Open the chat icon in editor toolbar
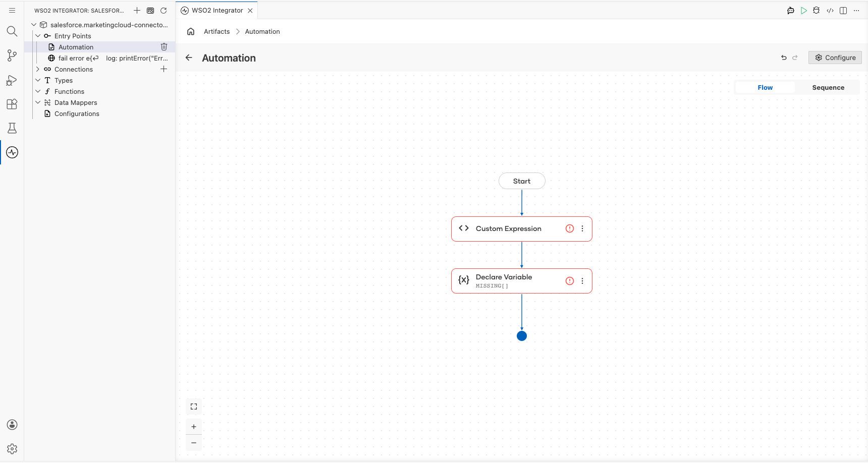 791,10
